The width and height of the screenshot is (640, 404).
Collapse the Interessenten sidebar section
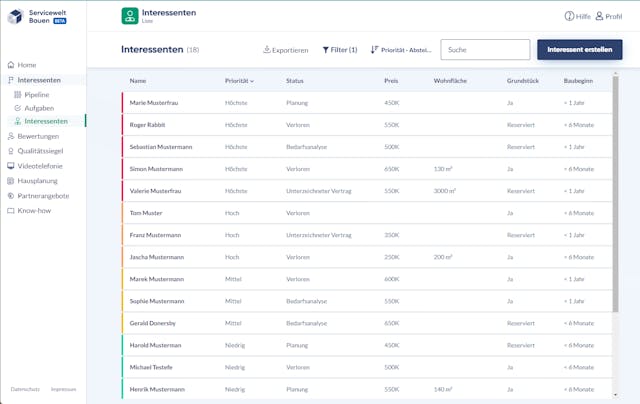(x=38, y=80)
